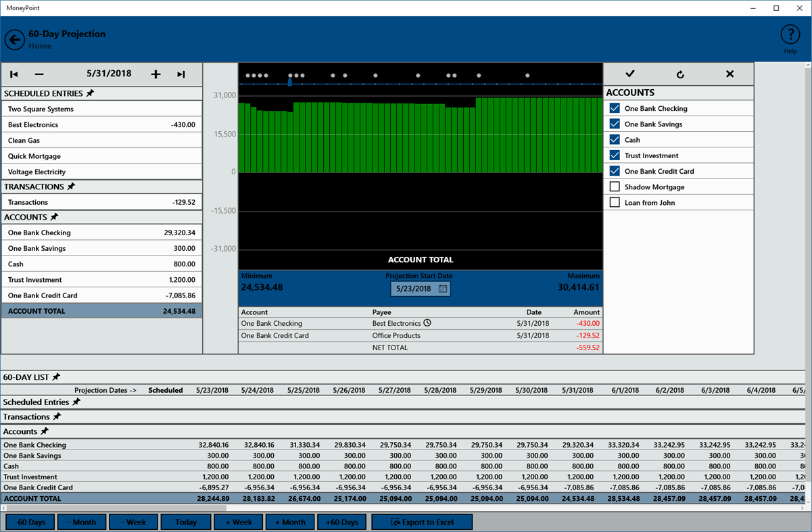The width and height of the screenshot is (812, 532).
Task: Navigate using the Home breadcrumb label
Action: 39,46
